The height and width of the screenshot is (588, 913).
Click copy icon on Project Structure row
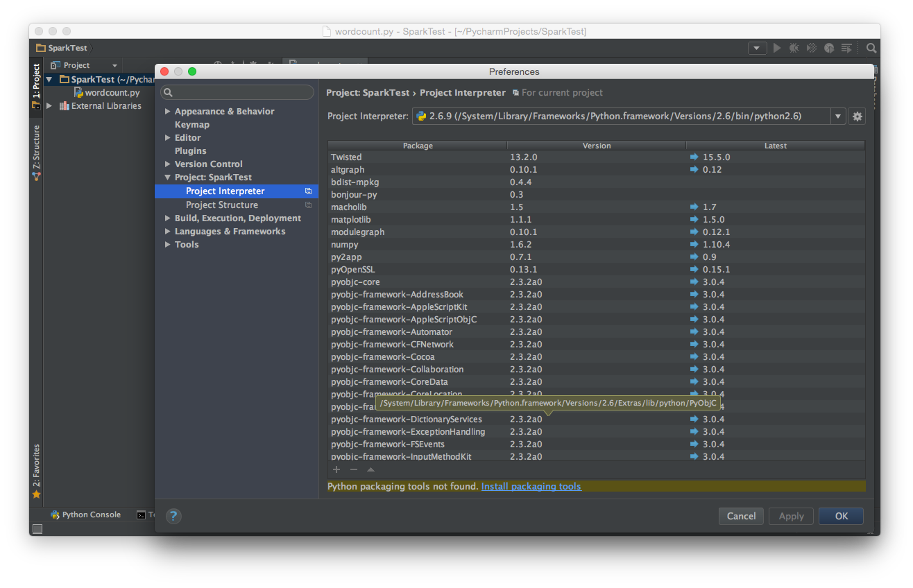click(x=308, y=205)
